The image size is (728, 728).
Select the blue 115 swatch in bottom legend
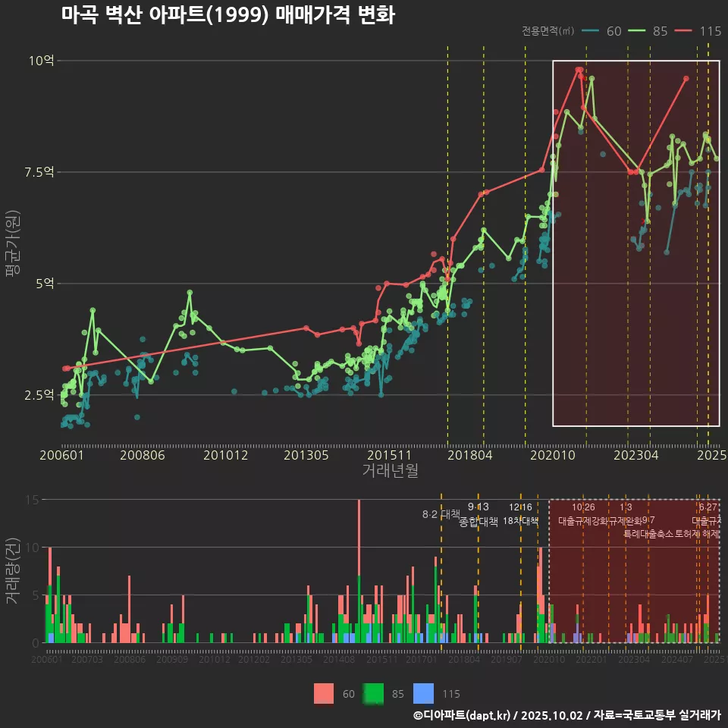(x=424, y=693)
